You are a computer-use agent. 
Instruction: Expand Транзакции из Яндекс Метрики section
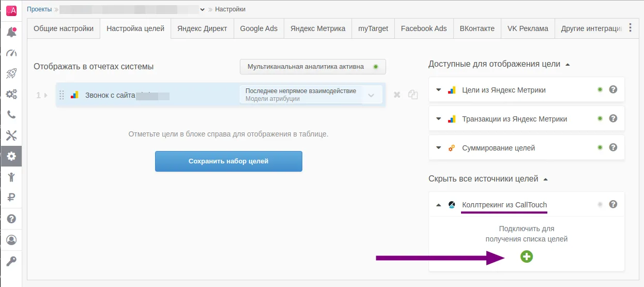(x=439, y=118)
